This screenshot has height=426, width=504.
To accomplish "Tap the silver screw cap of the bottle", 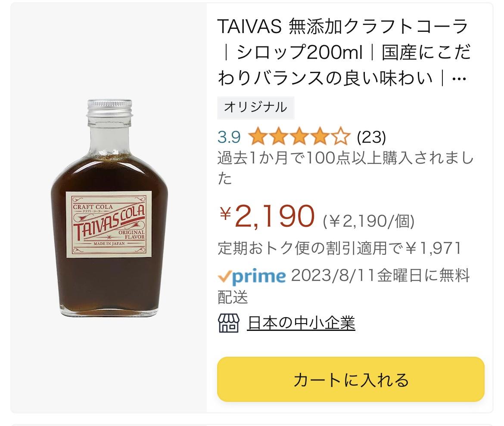I will 109,108.
